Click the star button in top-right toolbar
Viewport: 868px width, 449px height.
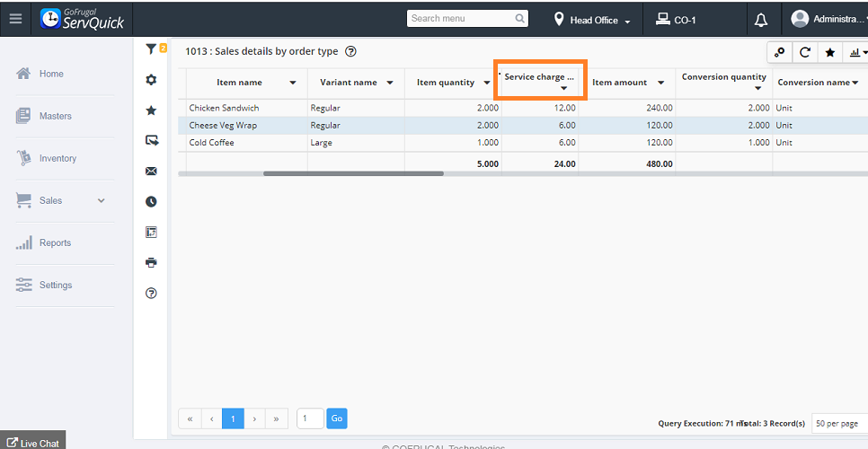(829, 52)
